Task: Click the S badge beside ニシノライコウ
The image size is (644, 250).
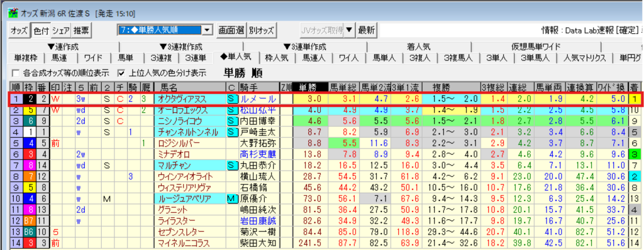Action: tap(233, 122)
